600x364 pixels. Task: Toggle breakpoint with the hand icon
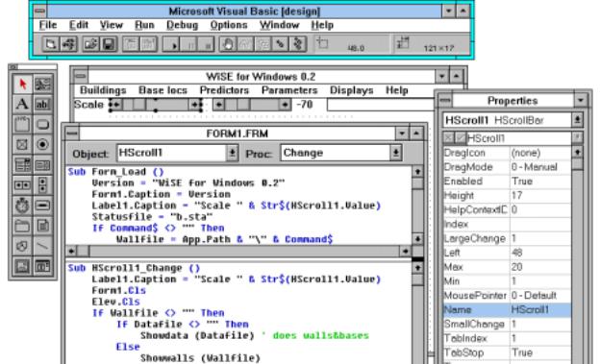tap(228, 44)
